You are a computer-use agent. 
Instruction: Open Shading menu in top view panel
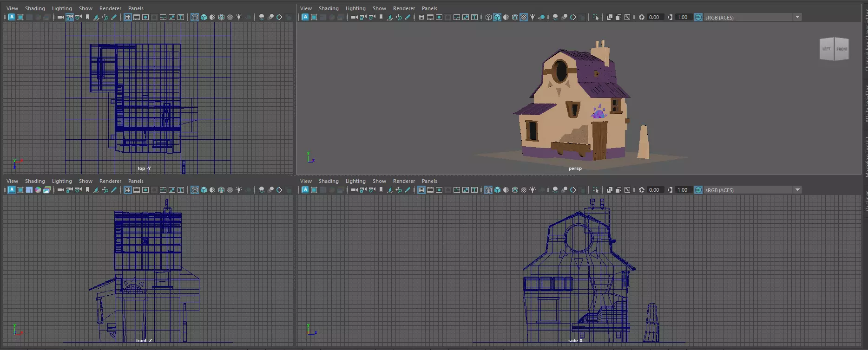tap(35, 8)
